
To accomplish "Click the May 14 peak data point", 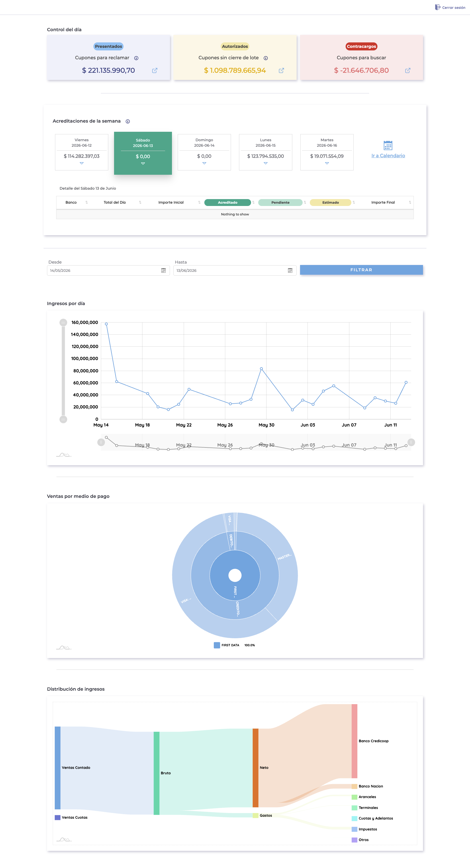I will (106, 324).
